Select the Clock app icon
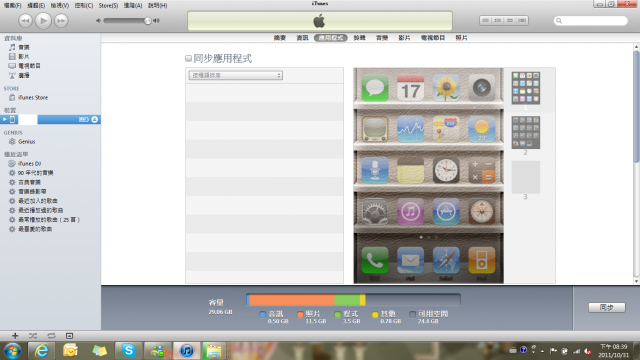This screenshot has width=640, height=360. [446, 170]
